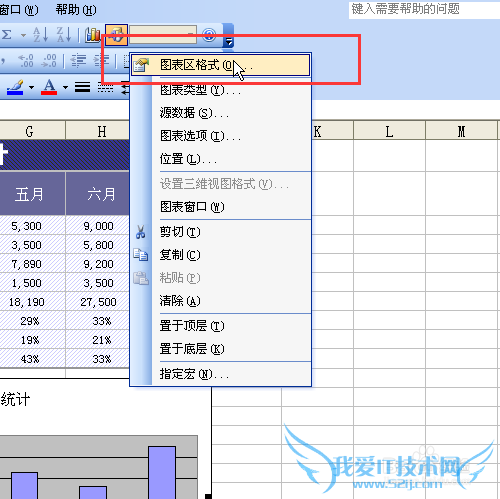Click the Sort Ascending A-Z icon
This screenshot has height=499, width=500.
coord(41,35)
